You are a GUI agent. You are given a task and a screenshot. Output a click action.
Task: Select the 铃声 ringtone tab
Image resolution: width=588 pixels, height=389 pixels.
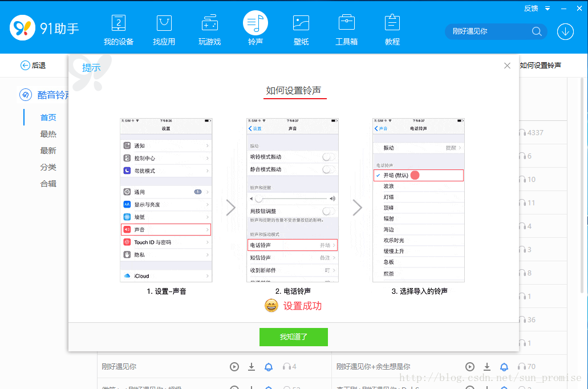click(256, 29)
